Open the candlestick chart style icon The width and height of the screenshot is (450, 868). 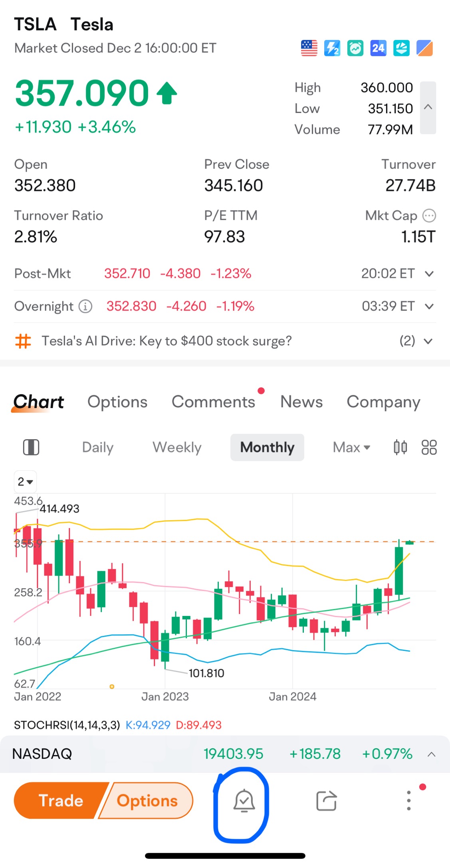click(400, 447)
